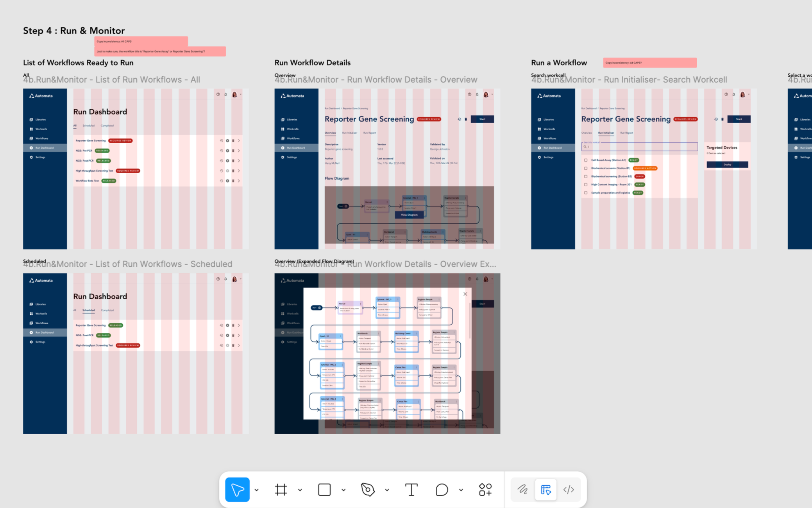Open Dev Mode code view with the </> icon
This screenshot has height=508, width=812.
click(569, 489)
